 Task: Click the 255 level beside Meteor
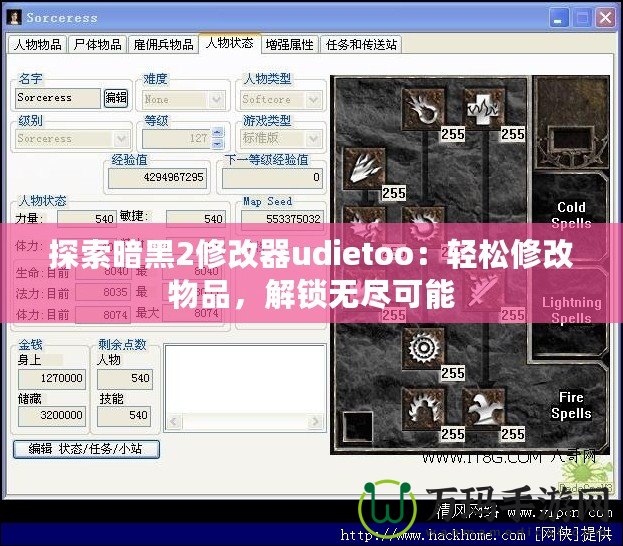(453, 374)
